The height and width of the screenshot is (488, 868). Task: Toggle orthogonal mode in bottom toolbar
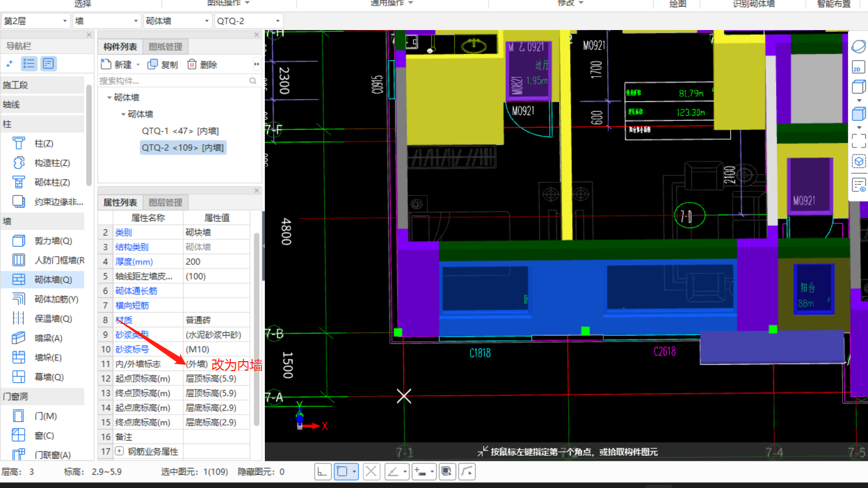click(x=323, y=472)
